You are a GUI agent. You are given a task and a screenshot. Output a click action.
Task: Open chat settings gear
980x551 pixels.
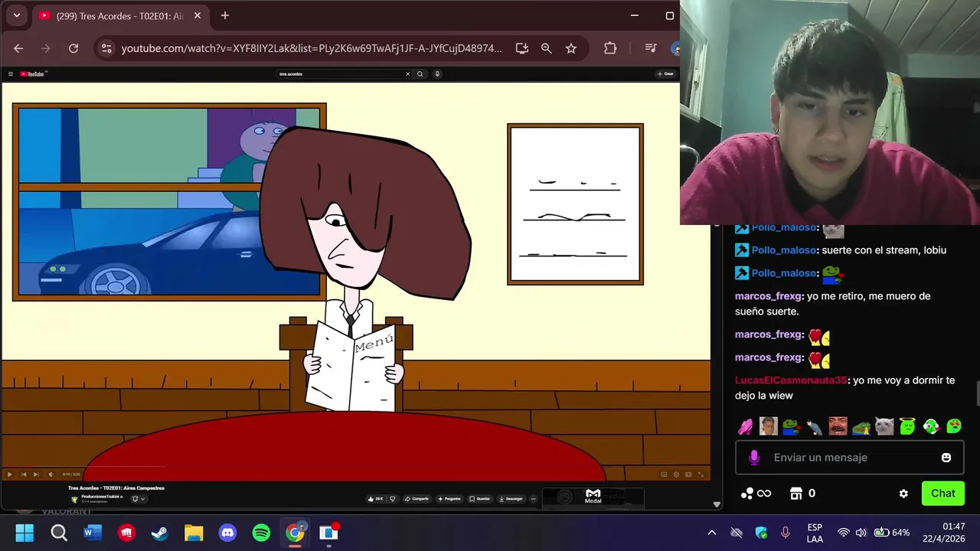[x=903, y=494]
